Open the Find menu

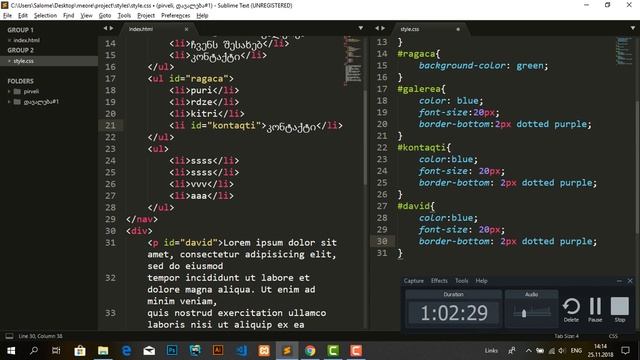point(69,16)
